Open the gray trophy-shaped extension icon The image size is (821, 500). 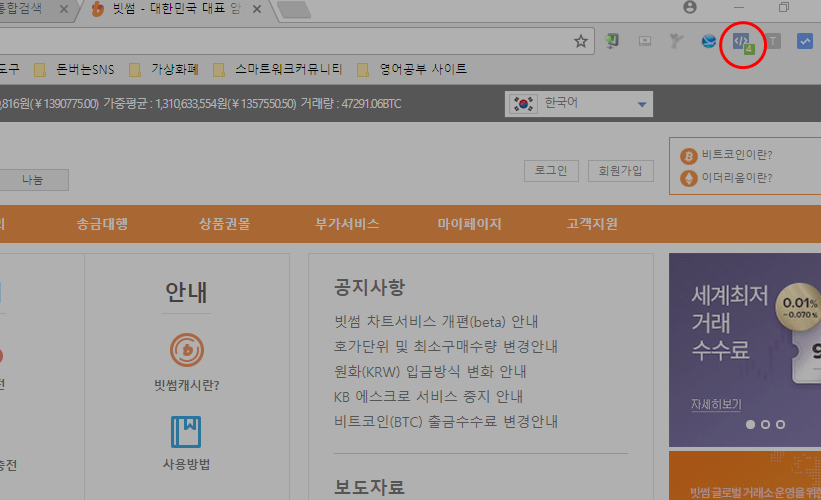[676, 41]
